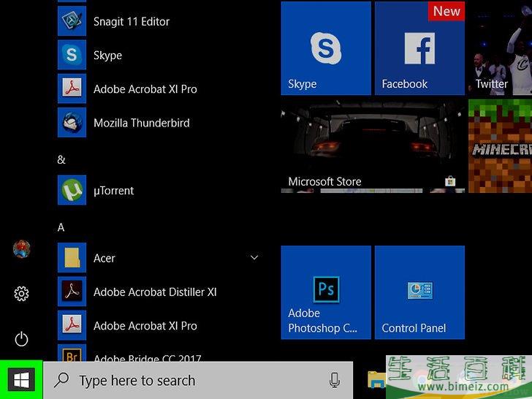Open the Settings gear icon

coord(21,294)
